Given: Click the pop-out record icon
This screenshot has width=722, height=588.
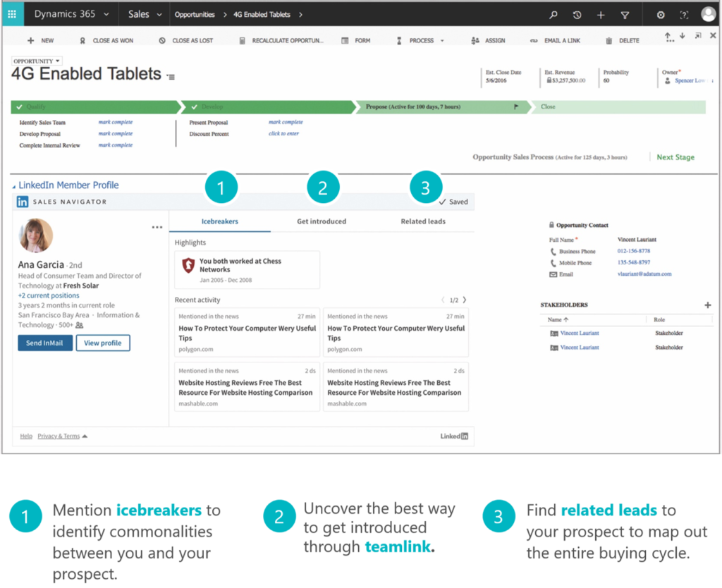Looking at the screenshot, I should [698, 35].
